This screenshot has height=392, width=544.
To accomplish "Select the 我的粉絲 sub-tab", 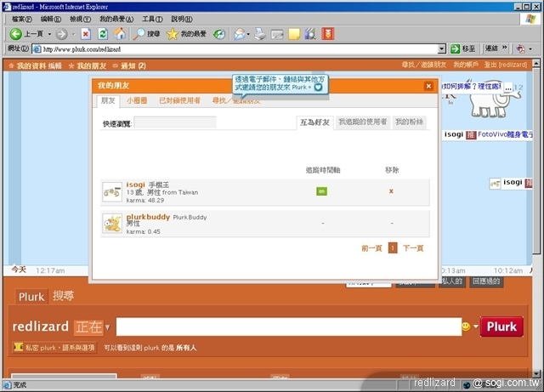I will (x=410, y=122).
